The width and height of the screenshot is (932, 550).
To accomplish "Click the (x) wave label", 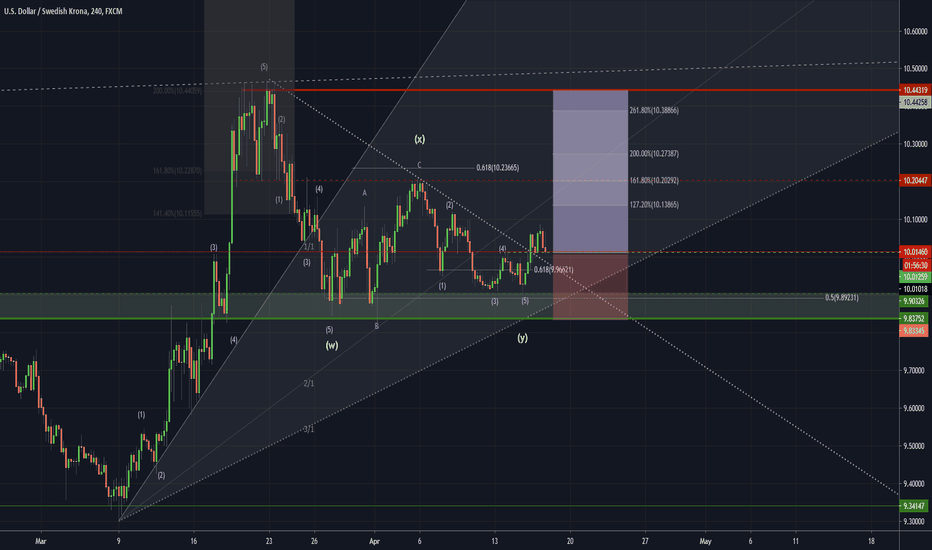I will coord(420,140).
